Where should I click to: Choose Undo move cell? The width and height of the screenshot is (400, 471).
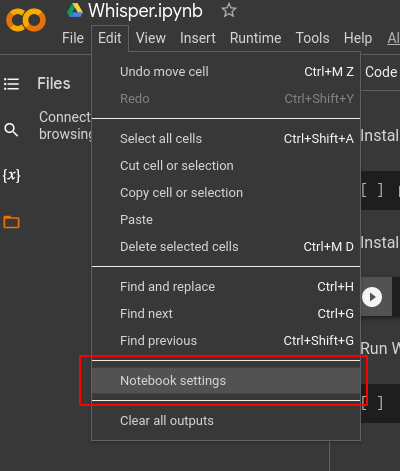[x=226, y=72]
